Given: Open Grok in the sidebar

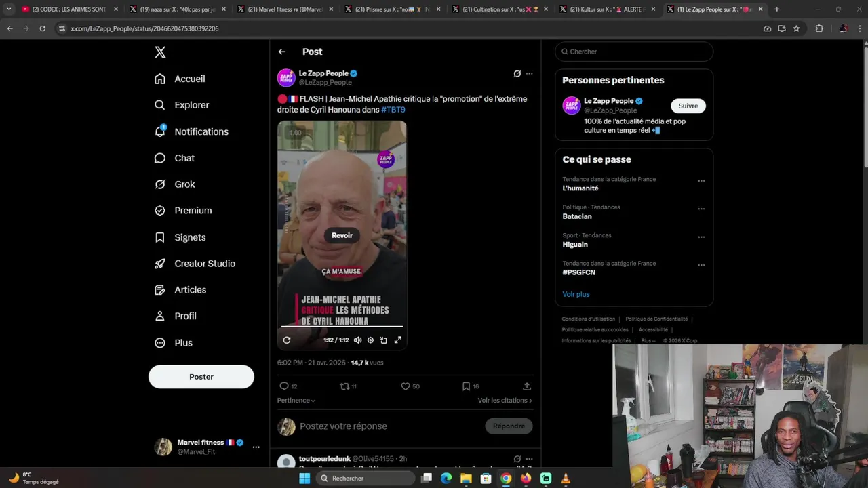Looking at the screenshot, I should tap(174, 184).
